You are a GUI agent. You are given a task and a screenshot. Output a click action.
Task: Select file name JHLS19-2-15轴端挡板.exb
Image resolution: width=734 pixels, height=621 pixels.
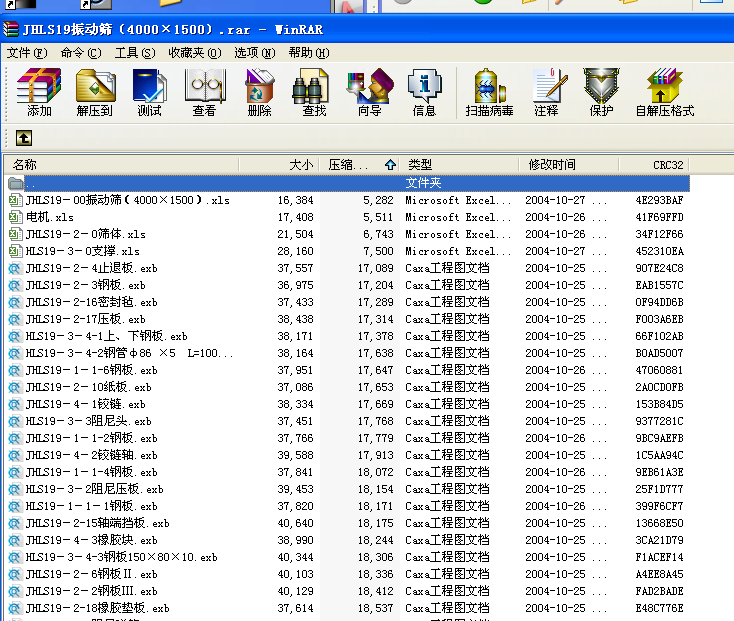click(x=97, y=523)
